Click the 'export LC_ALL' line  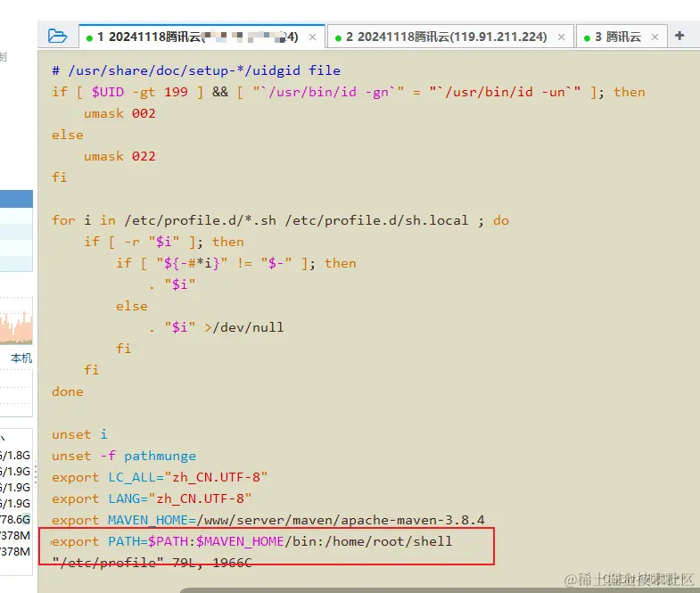(x=160, y=477)
